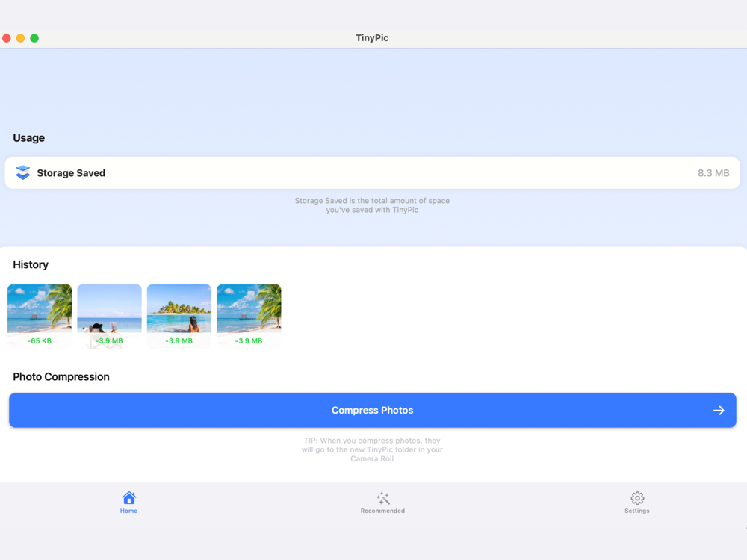Click the History heading
This screenshot has width=747, height=560.
(31, 265)
